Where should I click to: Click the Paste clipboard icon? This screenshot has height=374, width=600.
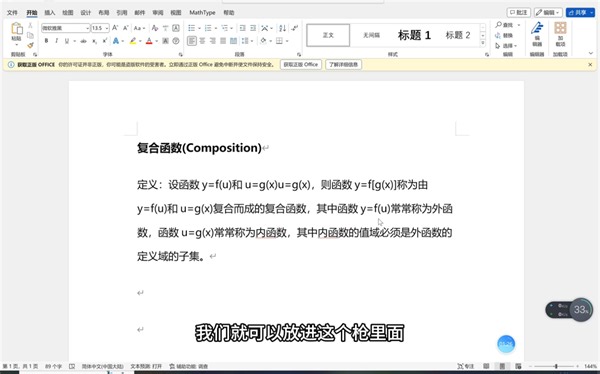pos(16,29)
